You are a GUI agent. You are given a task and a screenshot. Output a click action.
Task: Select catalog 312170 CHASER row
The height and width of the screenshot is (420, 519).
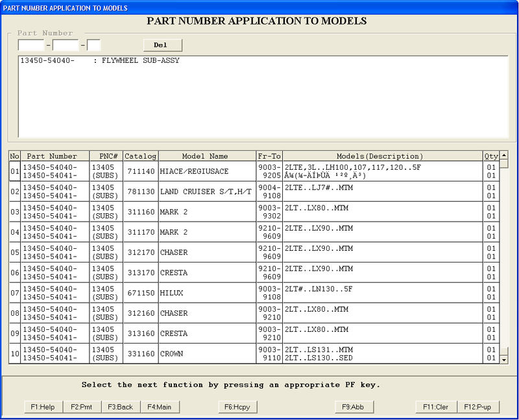click(x=254, y=252)
